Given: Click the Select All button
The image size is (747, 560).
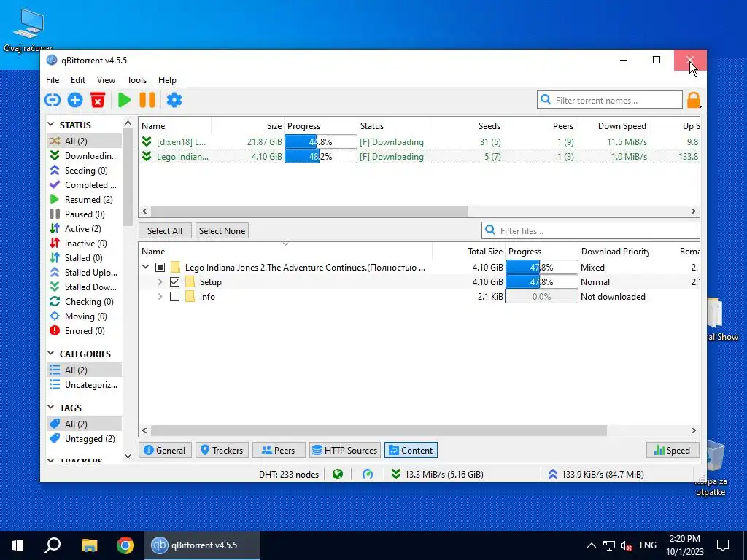Looking at the screenshot, I should coord(165,230).
